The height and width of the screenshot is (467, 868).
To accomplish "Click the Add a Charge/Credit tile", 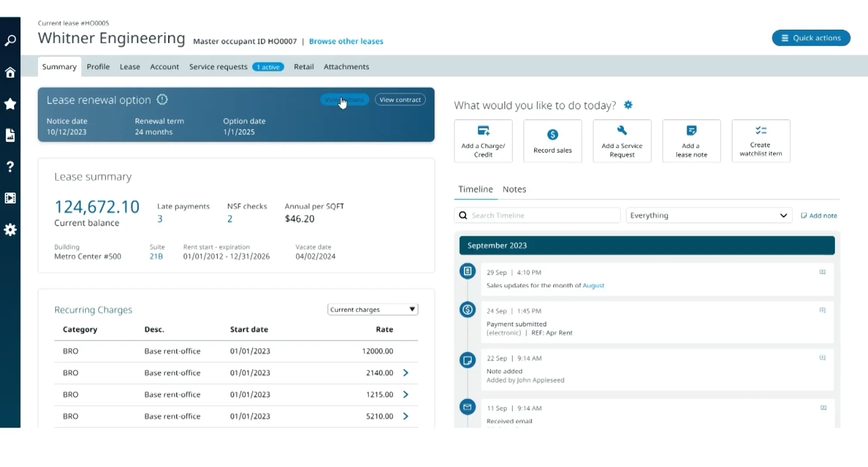I will pyautogui.click(x=483, y=141).
